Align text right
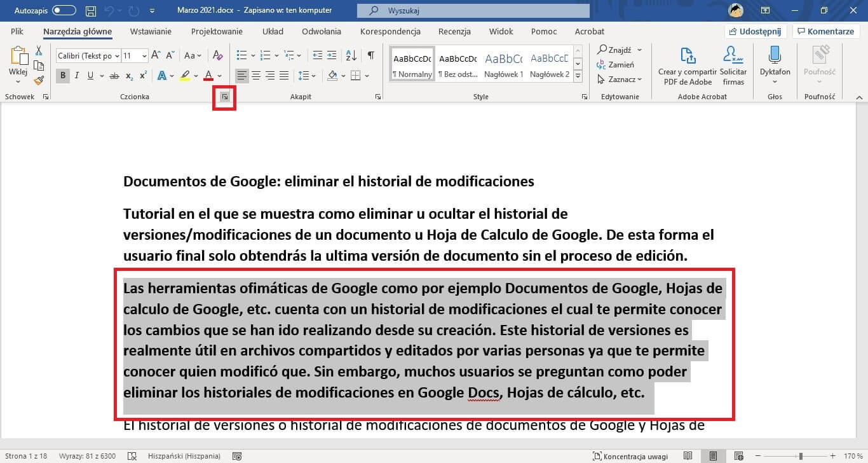This screenshot has width=868, height=463. pyautogui.click(x=270, y=76)
